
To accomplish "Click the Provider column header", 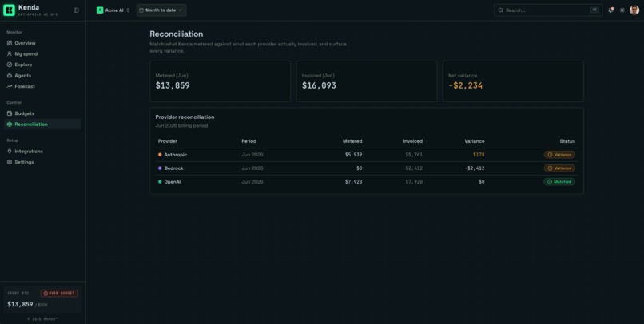I will point(168,141).
